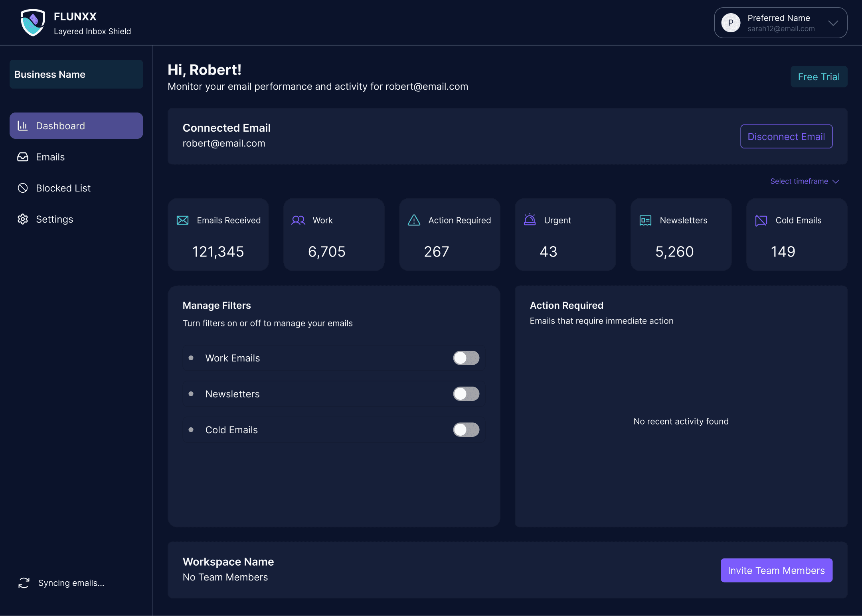Enable the Work Emails filter toggle

coord(466,358)
